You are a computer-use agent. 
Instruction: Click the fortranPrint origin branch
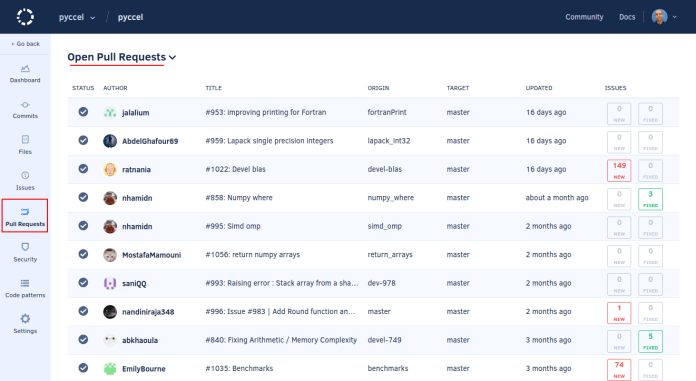(387, 112)
